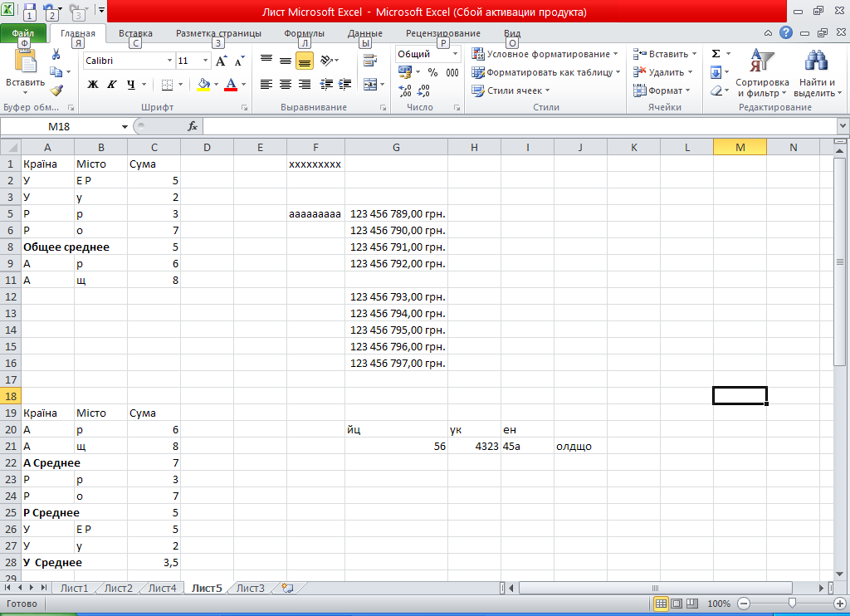Insert new worksheet tab icon
The width and height of the screenshot is (850, 616).
pyautogui.click(x=287, y=588)
